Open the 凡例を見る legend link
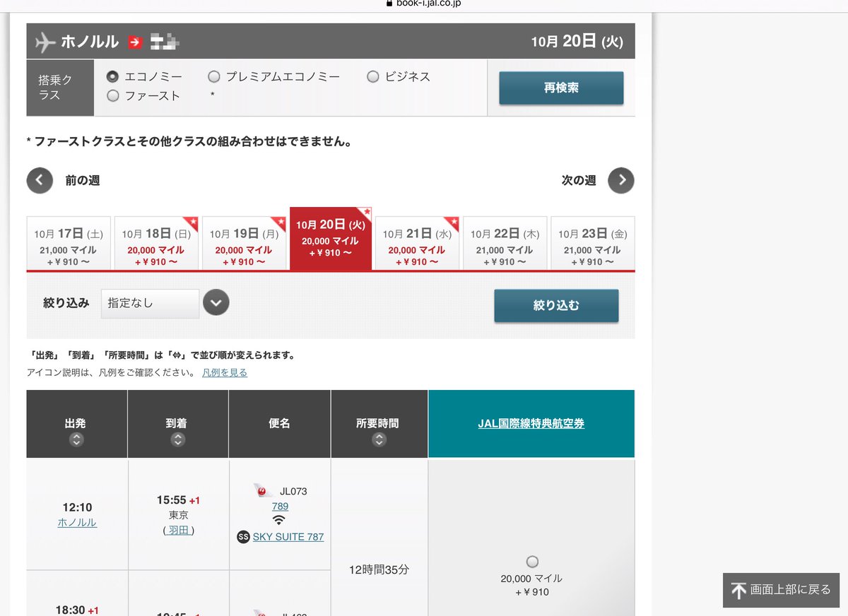Image resolution: width=848 pixels, height=616 pixels. pos(225,372)
